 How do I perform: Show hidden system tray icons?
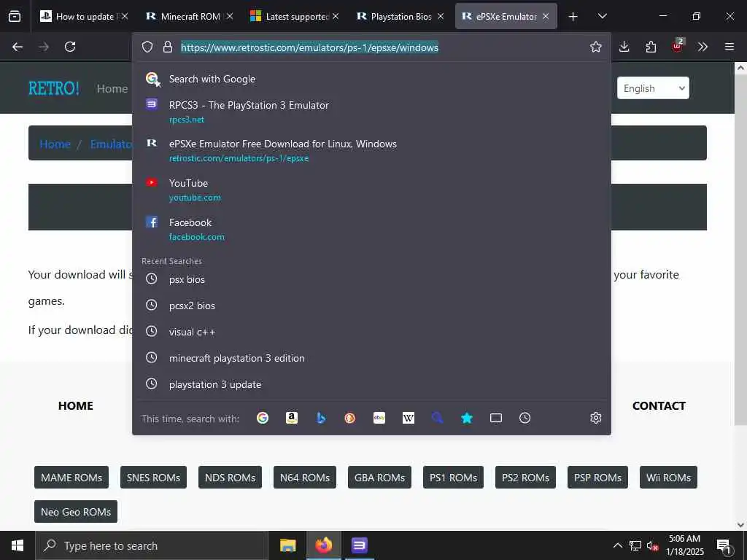617,545
